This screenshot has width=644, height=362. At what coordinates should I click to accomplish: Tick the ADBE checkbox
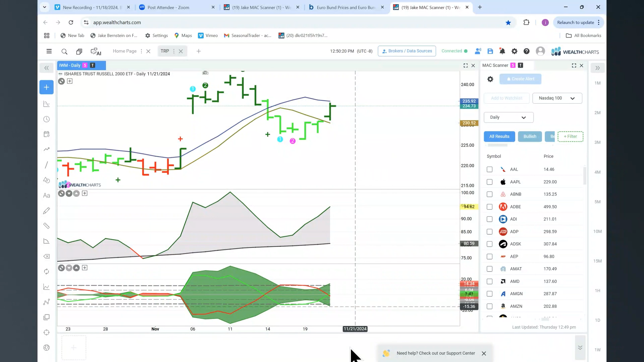tap(490, 207)
